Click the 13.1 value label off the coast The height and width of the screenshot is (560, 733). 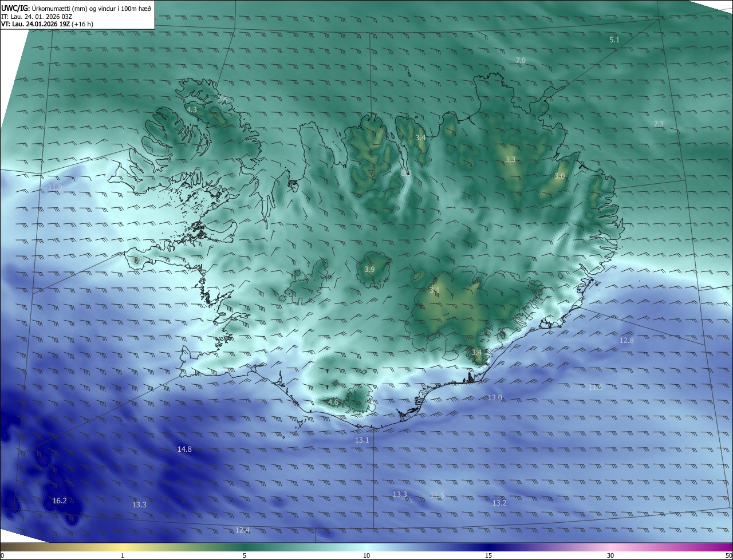(362, 440)
